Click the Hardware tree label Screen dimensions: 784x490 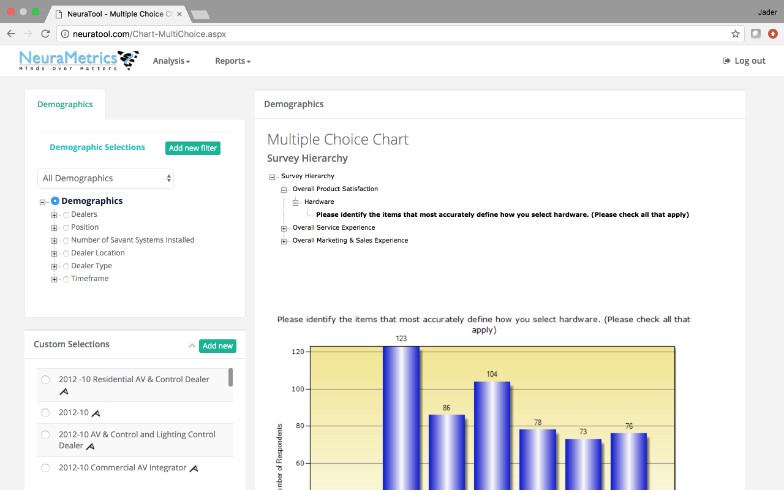point(319,202)
